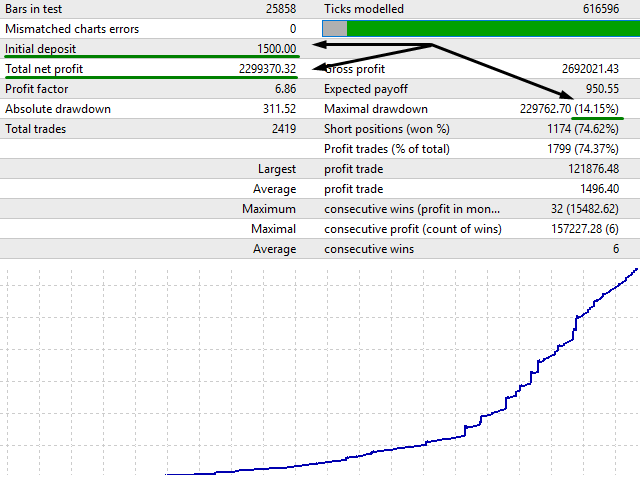Viewport: 640px width, 480px height.
Task: Click the Expected payoff value 950.55
Action: click(597, 89)
